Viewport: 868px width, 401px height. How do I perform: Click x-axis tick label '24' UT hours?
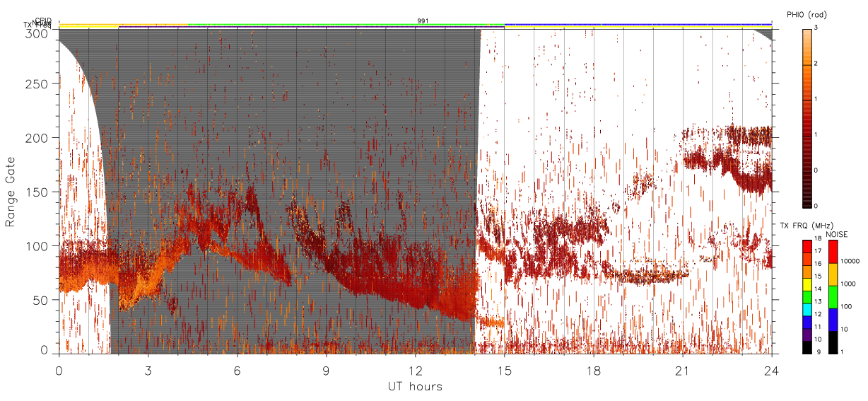[771, 370]
